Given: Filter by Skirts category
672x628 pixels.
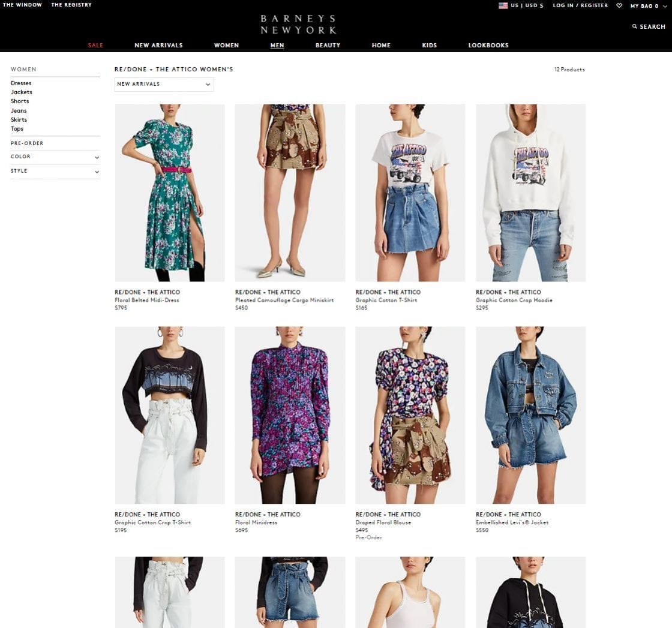Looking at the screenshot, I should click(19, 119).
